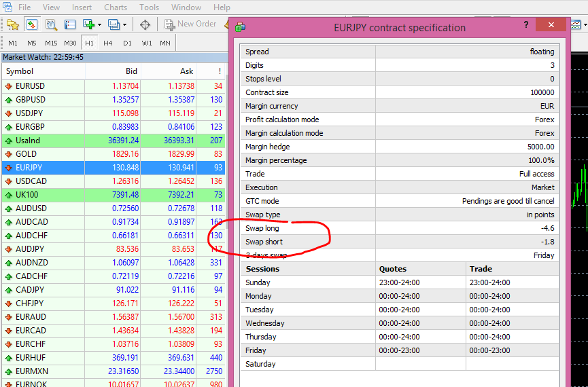Toggle the H1 timeframe button

coord(89,43)
